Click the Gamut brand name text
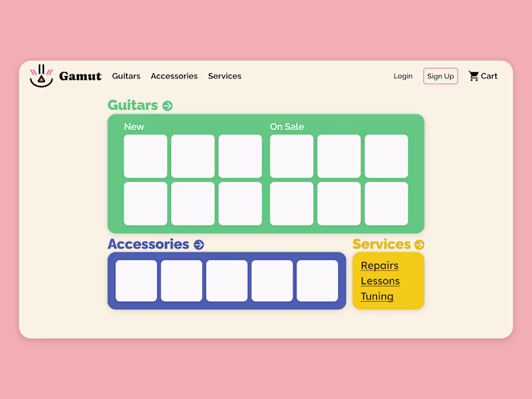The width and height of the screenshot is (532, 399). click(80, 76)
